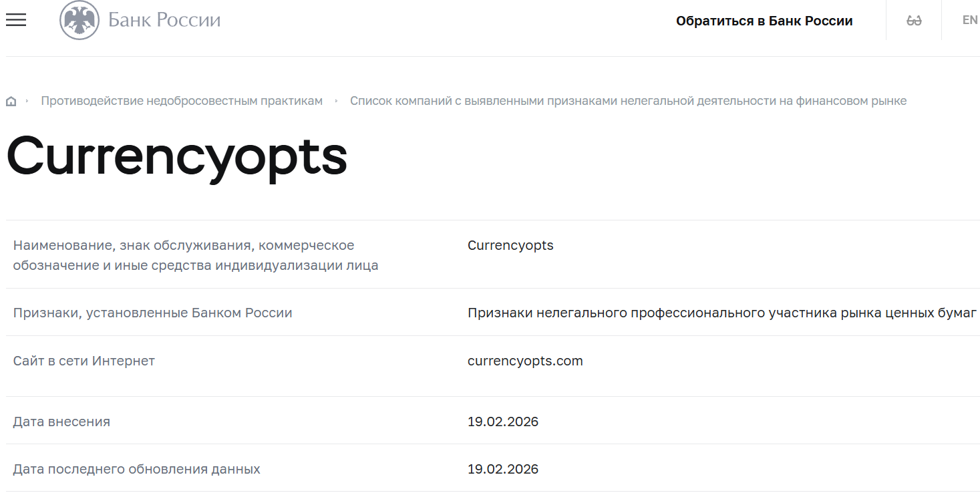Screen dimensions: 980x493
Task: Switch the site language to EN
Action: [969, 19]
